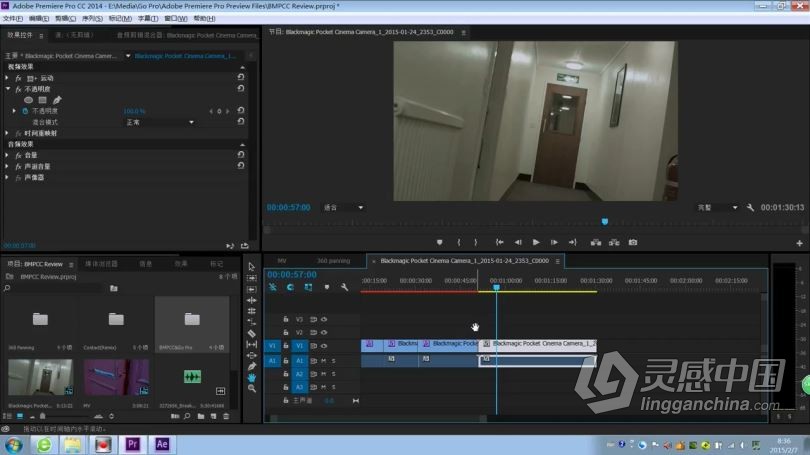Screen dimensions: 810x455
Task: Add a marker in the timeline header
Action: (x=326, y=287)
